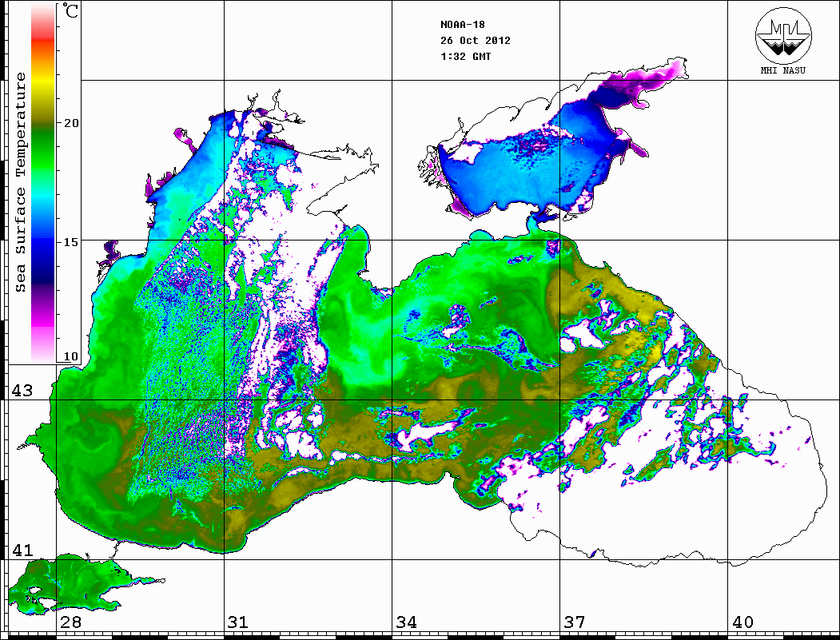Click the °C unit label on legend
This screenshot has width=840, height=640.
tap(70, 10)
